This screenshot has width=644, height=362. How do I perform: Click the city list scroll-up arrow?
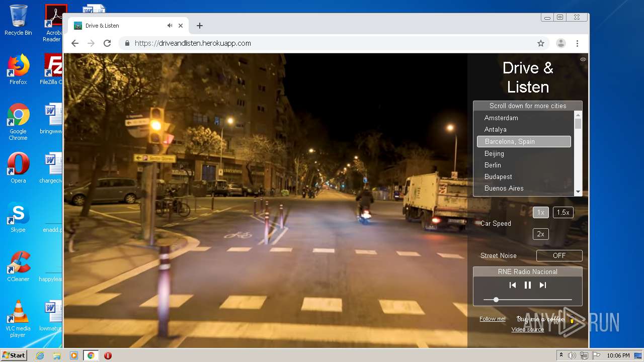click(x=578, y=115)
